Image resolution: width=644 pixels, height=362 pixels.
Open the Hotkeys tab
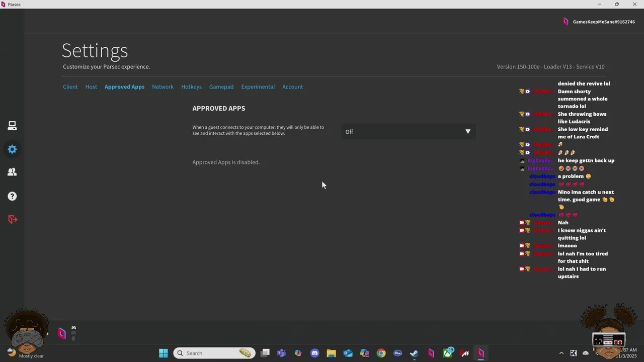click(191, 87)
